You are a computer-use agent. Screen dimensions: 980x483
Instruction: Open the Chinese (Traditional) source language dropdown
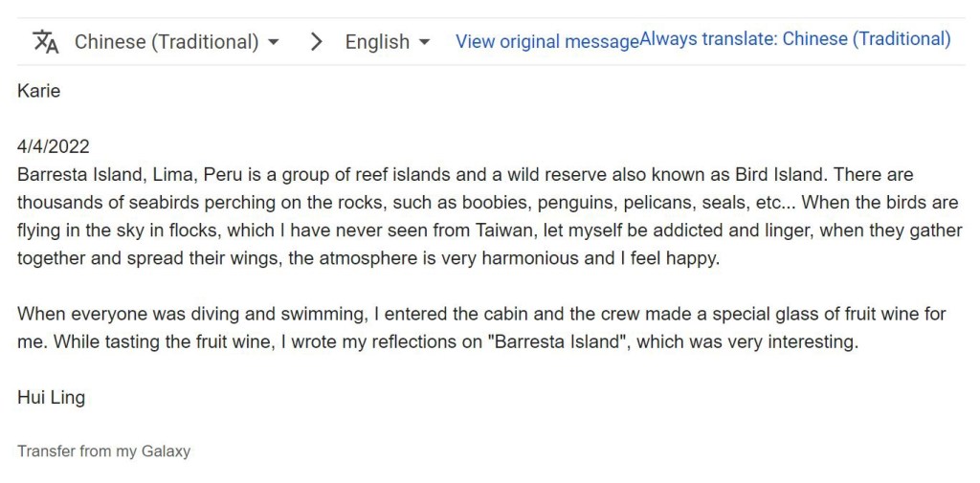(x=167, y=42)
